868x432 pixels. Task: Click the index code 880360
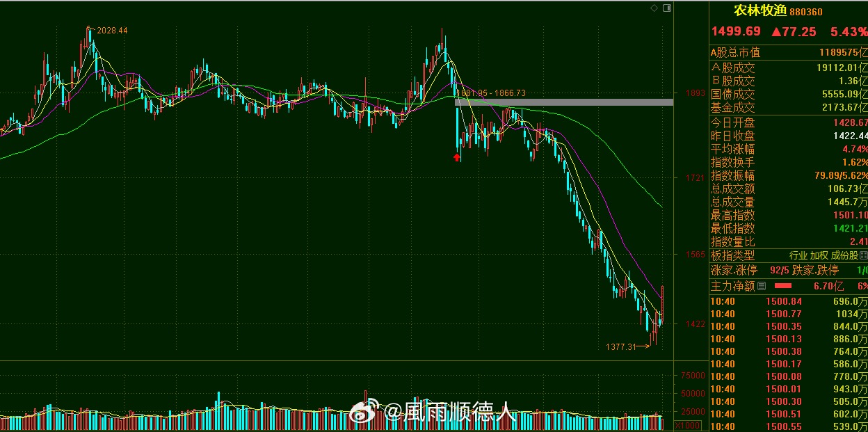coord(805,12)
